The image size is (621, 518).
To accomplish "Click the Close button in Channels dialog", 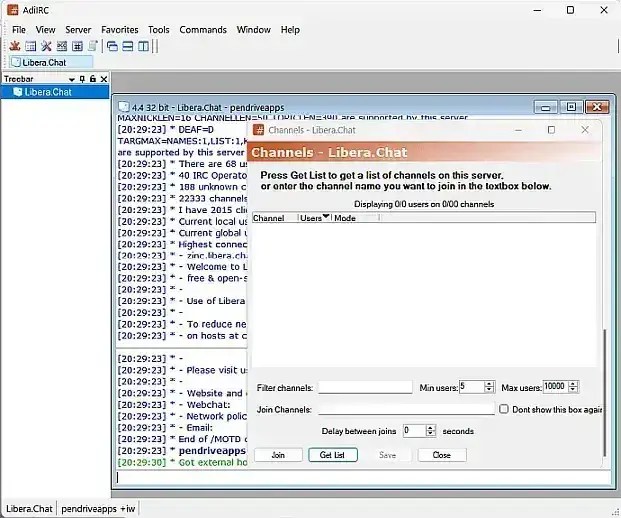I will click(442, 455).
